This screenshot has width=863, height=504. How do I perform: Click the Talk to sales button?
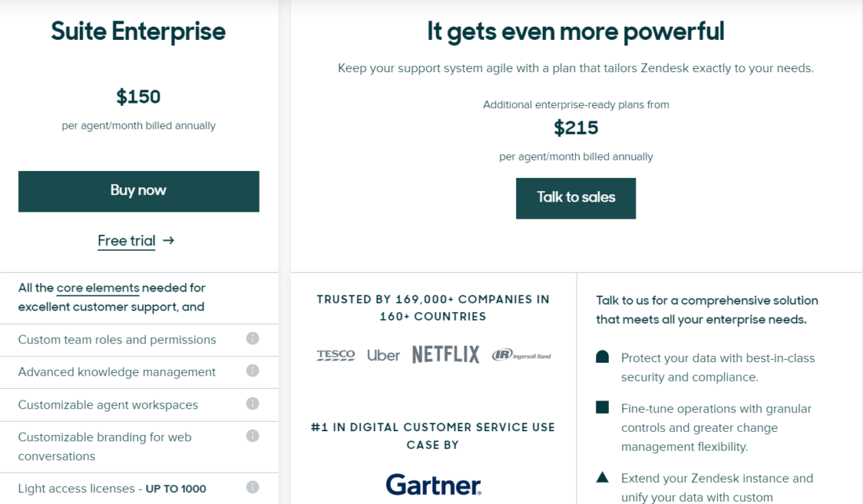[x=576, y=198]
